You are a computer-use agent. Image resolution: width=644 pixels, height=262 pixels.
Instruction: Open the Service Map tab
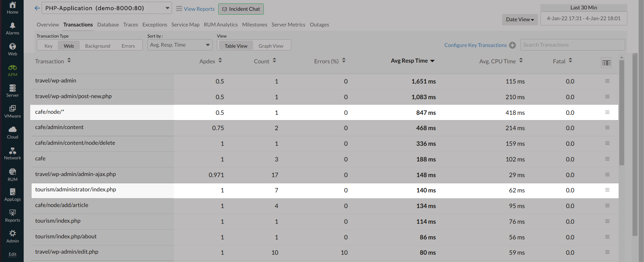coord(185,25)
